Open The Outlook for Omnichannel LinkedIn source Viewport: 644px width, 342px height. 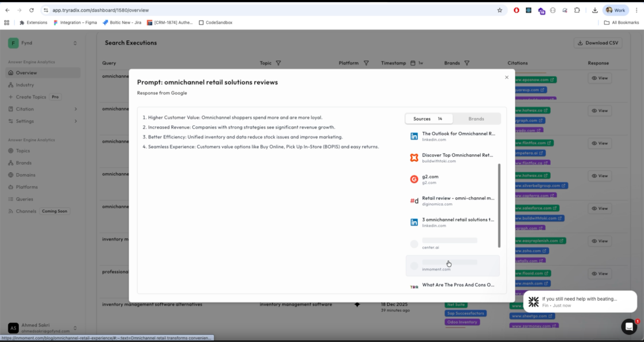[453, 136]
